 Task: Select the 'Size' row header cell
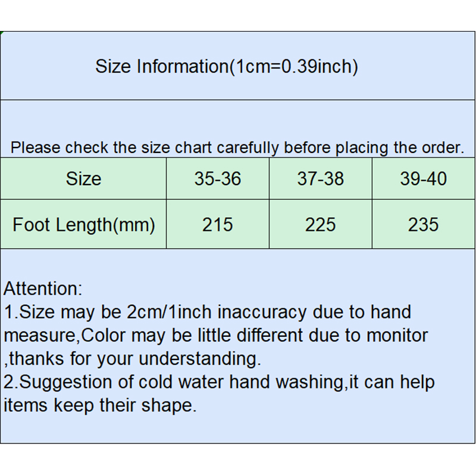tap(83, 178)
